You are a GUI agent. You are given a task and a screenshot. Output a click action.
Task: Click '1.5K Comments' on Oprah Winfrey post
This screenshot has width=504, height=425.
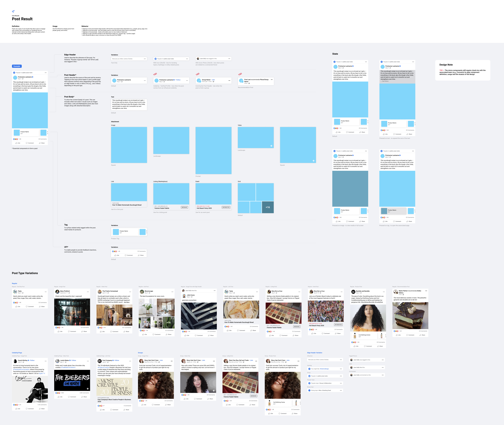click(x=42, y=405)
